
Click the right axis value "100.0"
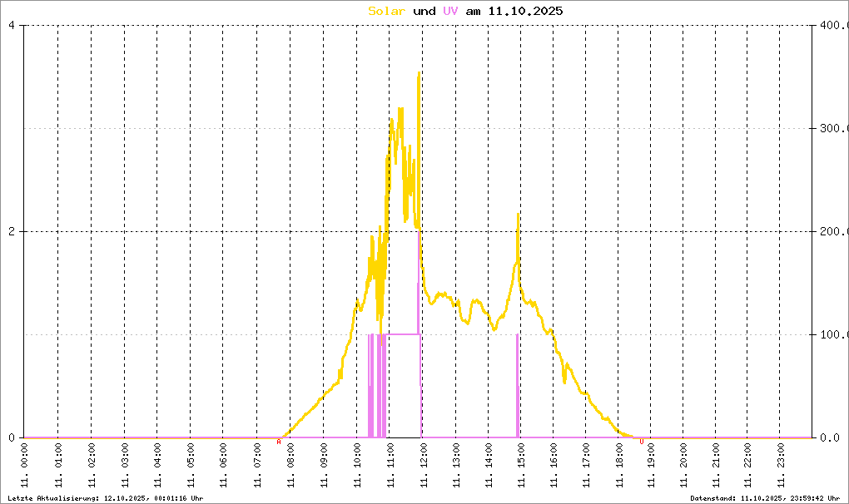coord(834,334)
